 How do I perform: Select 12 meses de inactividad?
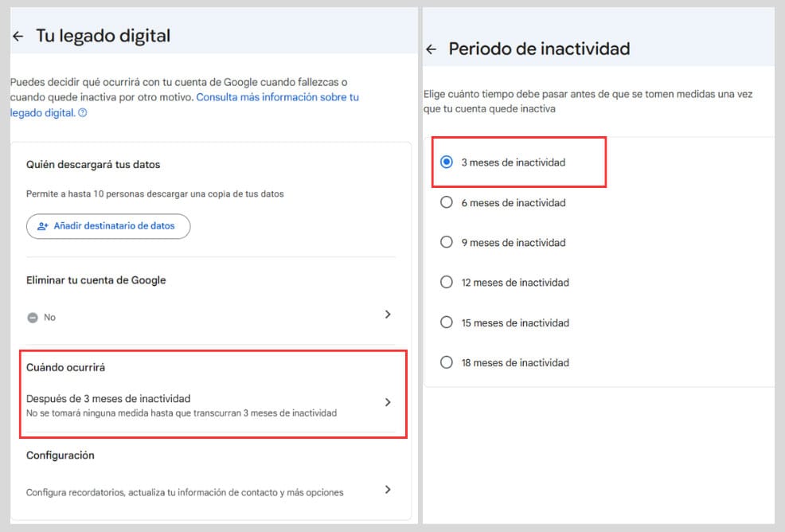coord(447,282)
